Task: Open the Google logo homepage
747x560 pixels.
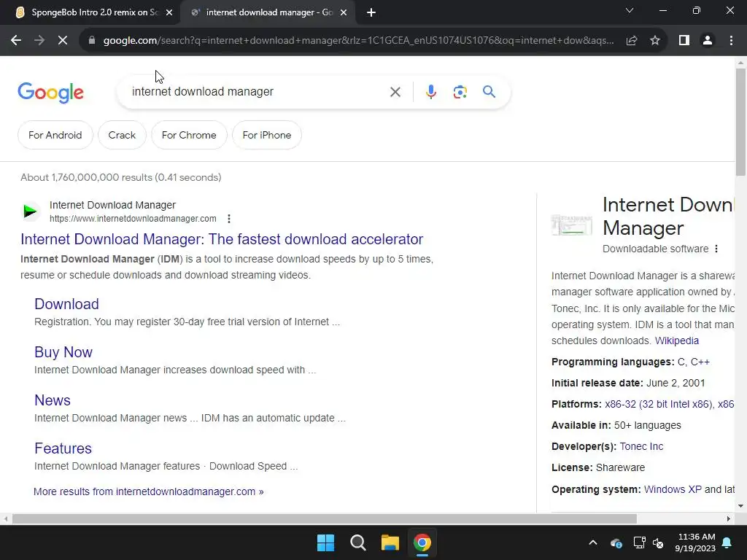Action: click(x=50, y=93)
